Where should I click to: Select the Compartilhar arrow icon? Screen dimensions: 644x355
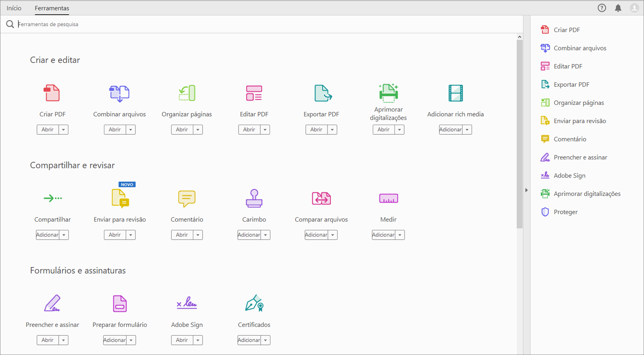click(53, 198)
